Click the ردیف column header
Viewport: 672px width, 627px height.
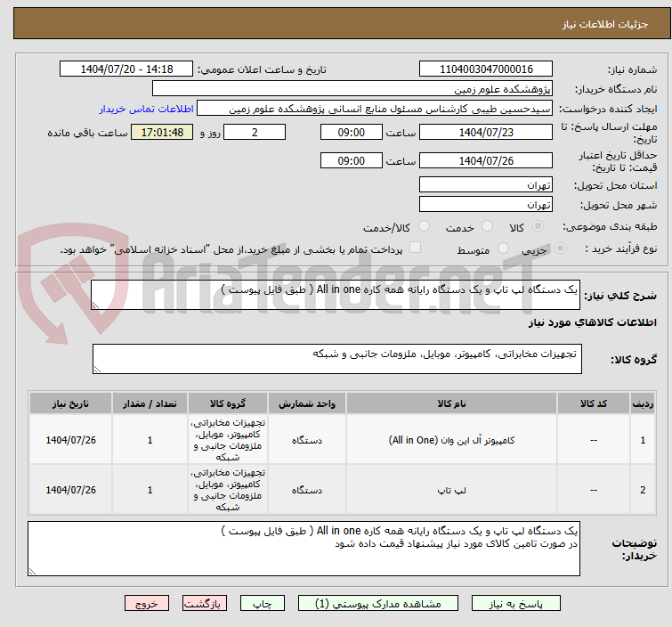tap(643, 403)
